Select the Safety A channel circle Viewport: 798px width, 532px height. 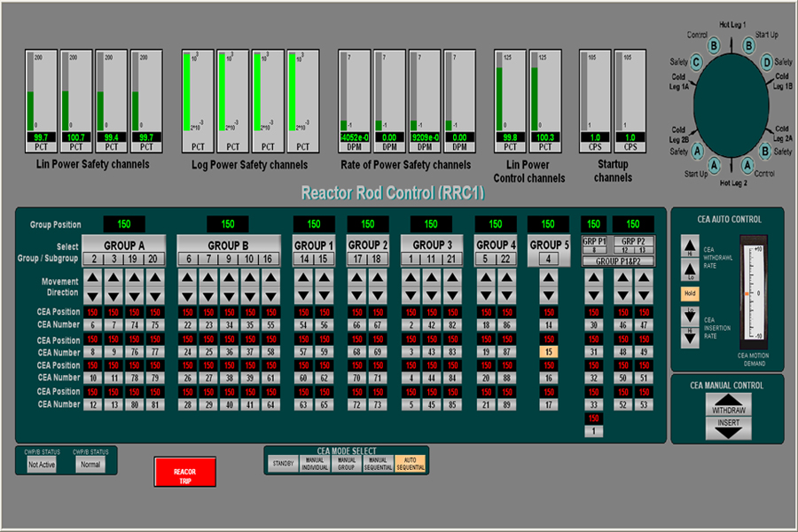697,151
